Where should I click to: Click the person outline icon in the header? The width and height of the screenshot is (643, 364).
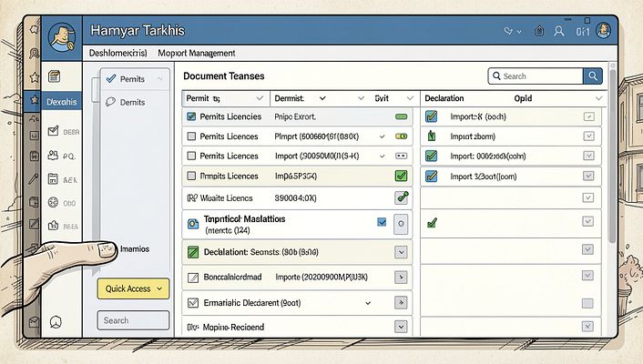[558, 31]
